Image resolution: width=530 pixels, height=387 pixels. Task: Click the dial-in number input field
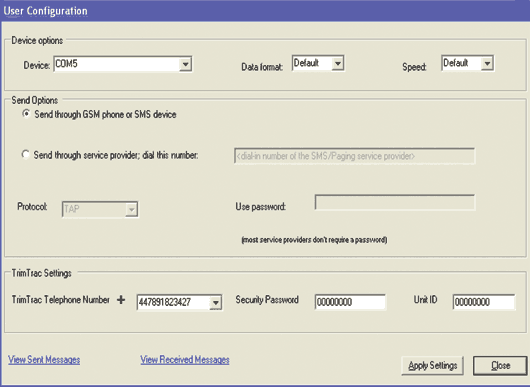[x=354, y=156]
